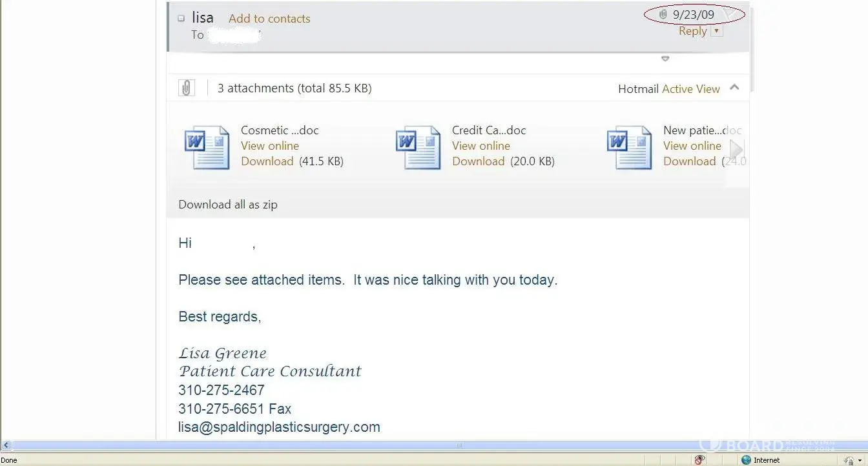Open the Reply options dropdown arrow
868x466 pixels.
716,31
